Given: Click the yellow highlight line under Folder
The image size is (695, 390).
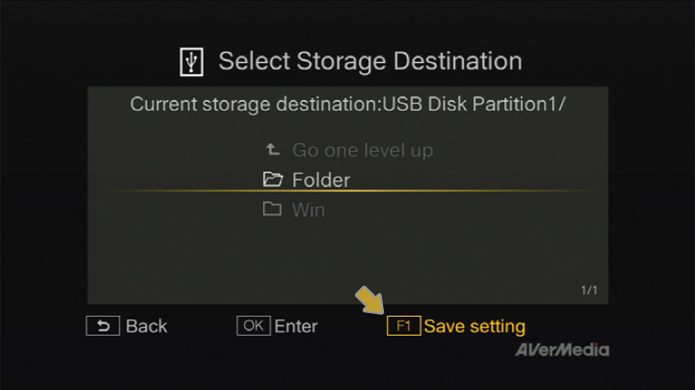Looking at the screenshot, I should (x=352, y=191).
